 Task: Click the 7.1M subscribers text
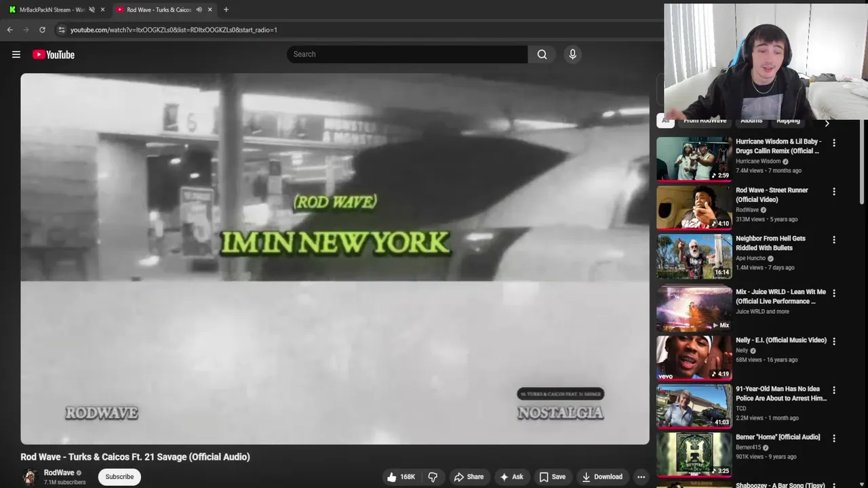65,483
